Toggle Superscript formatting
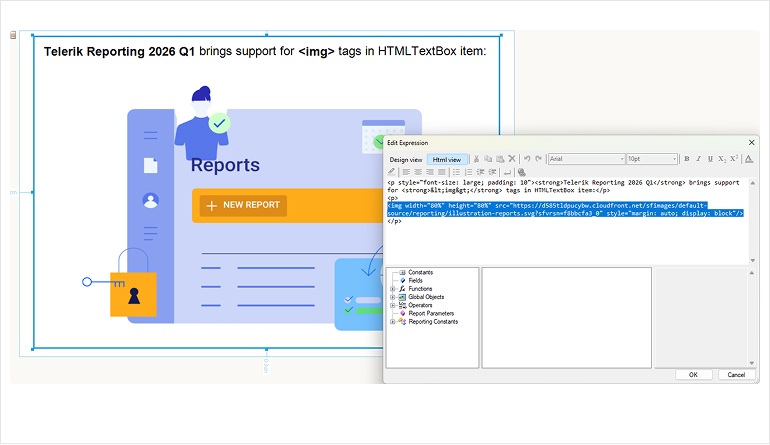The height and width of the screenshot is (445, 770). coord(734,159)
